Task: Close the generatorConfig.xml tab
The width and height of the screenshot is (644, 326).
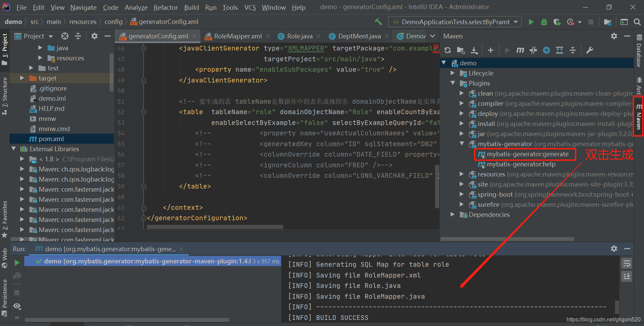Action: click(x=194, y=36)
